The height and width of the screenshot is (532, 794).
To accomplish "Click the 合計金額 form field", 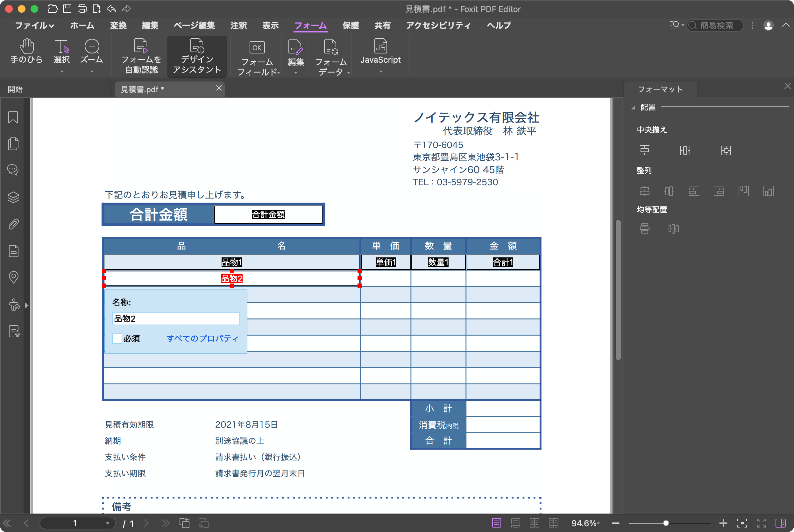I will click(x=268, y=215).
